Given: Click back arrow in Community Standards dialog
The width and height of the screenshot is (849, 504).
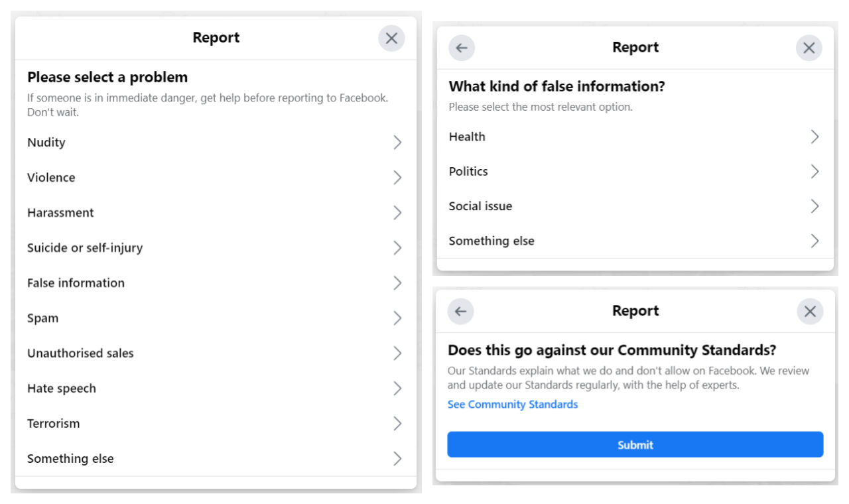Looking at the screenshot, I should point(461,312).
